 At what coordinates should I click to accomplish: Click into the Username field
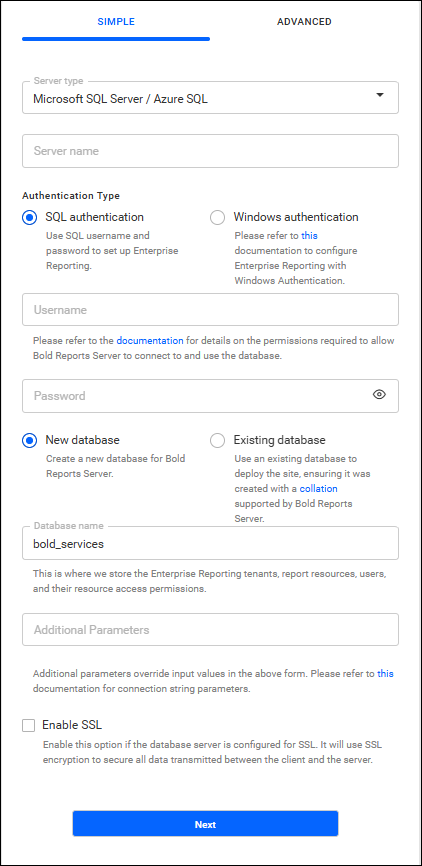(210, 309)
